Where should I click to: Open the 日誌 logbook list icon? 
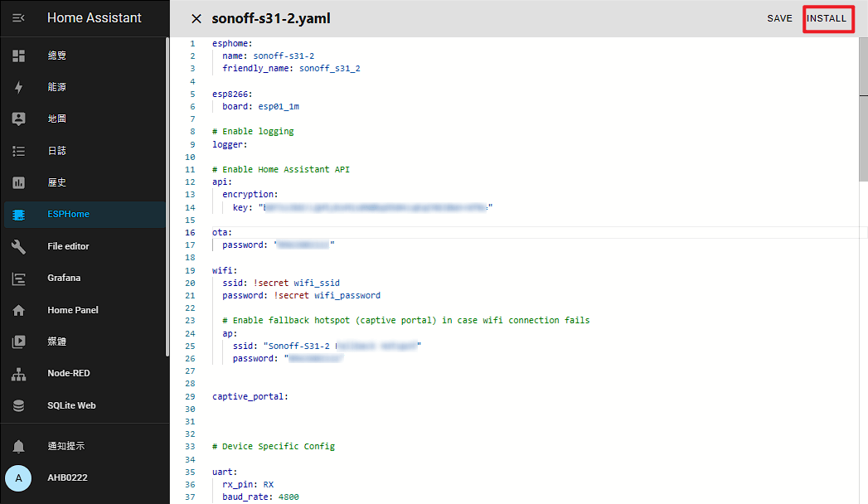[18, 150]
